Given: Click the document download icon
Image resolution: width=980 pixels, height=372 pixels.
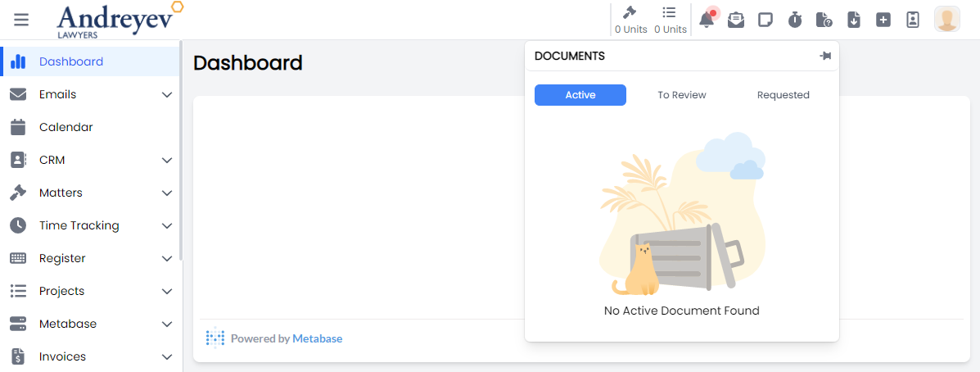Looking at the screenshot, I should (853, 20).
